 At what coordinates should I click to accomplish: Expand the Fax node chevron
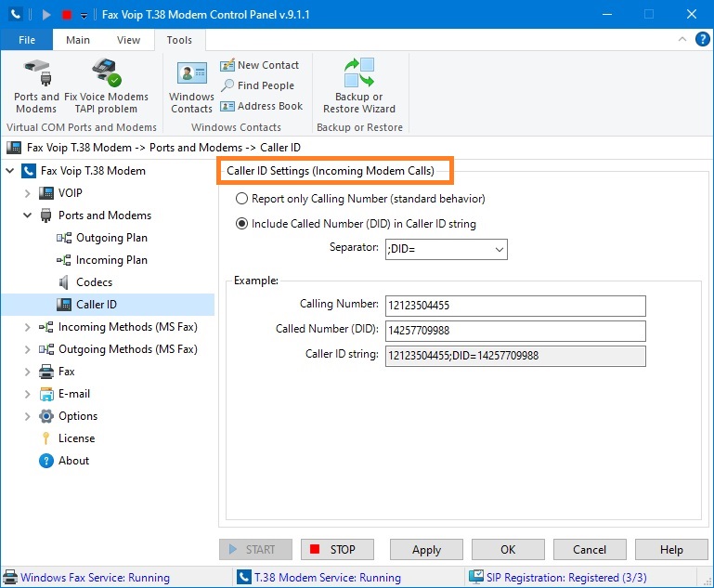tap(27, 372)
